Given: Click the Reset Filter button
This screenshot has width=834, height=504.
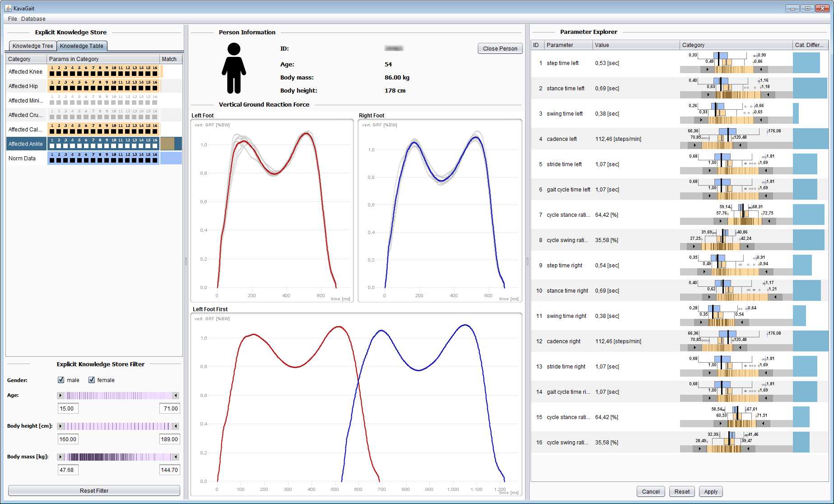Looking at the screenshot, I should point(94,490).
